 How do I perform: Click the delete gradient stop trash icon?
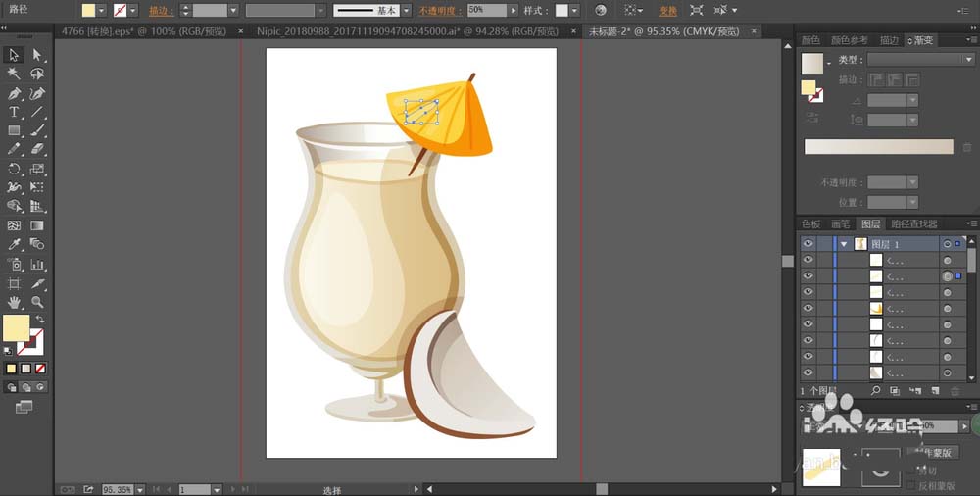coord(967,147)
